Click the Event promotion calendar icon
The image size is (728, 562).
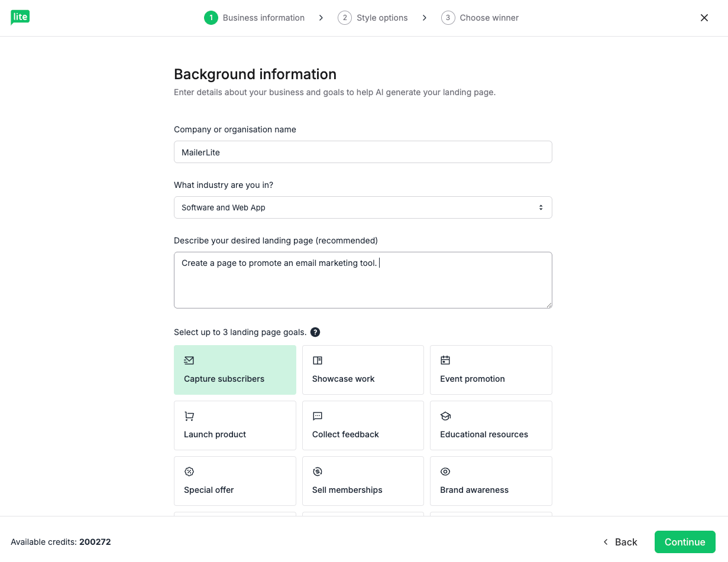click(445, 360)
